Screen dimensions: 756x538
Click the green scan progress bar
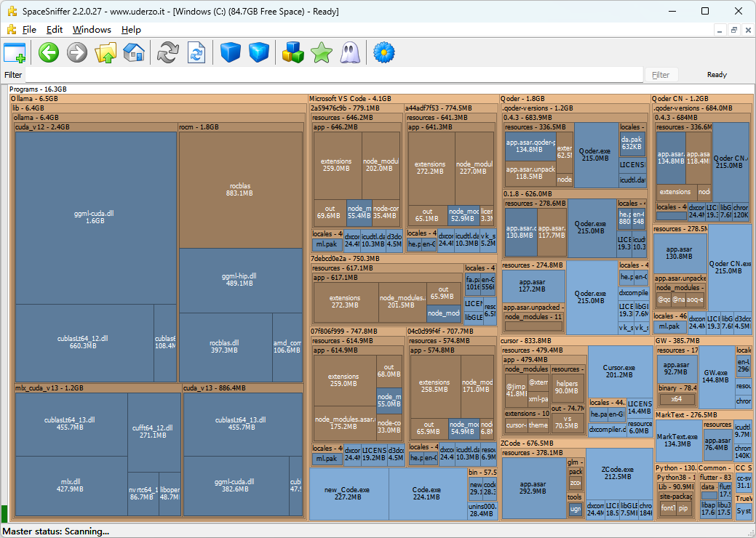(x=4, y=514)
